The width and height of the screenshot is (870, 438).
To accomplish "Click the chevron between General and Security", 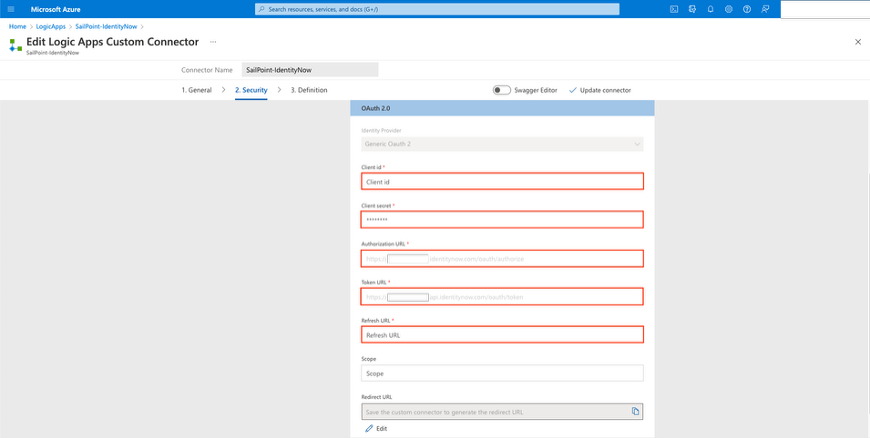I will tap(223, 90).
